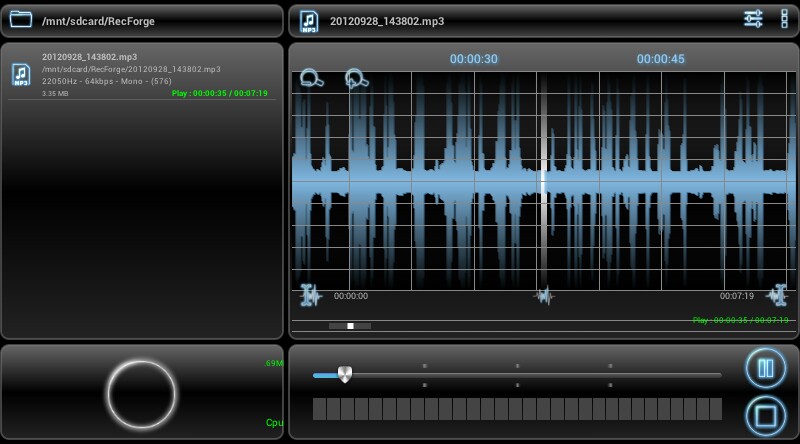This screenshot has height=444, width=800.
Task: Click the white playhead cursor in waveform
Action: click(x=543, y=181)
